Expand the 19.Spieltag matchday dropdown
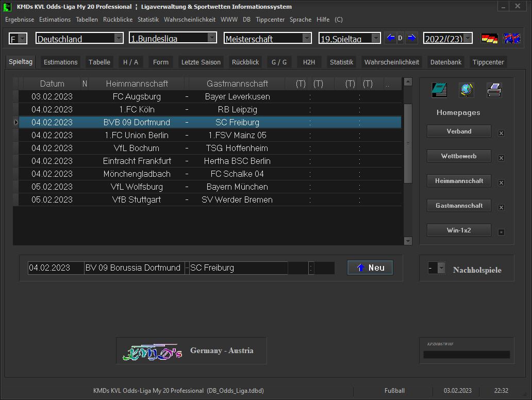 (376, 38)
